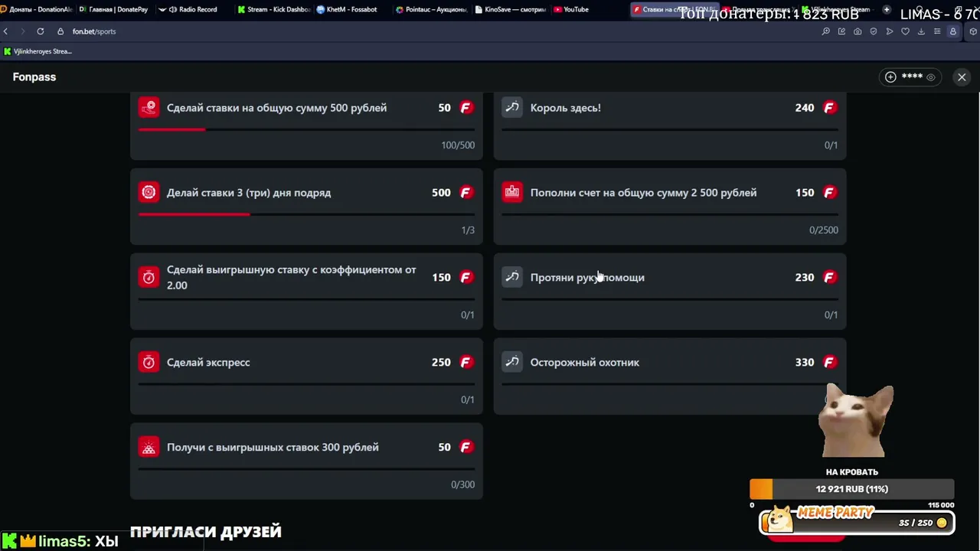Screen dimensions: 980x551
Task: Click the progress bar under 'Сделай ставки на общую сумму 500 рублей'
Action: click(x=306, y=129)
